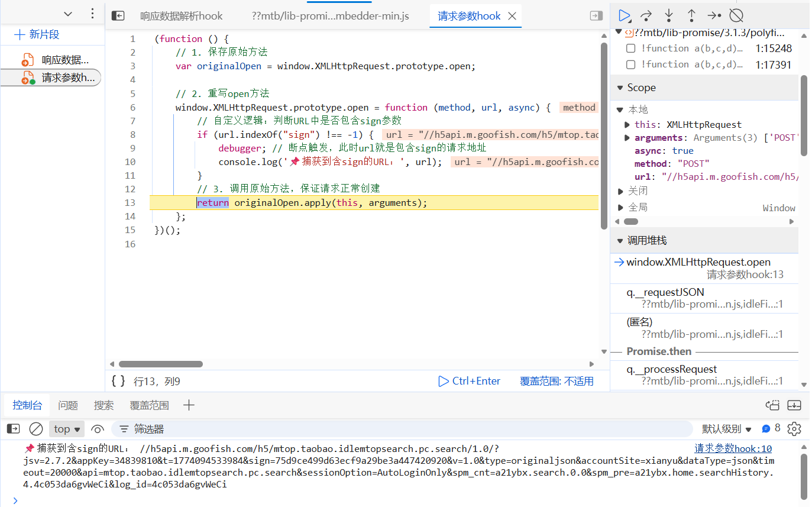Pretty print code with braces button
This screenshot has width=812, height=507.
pos(118,381)
